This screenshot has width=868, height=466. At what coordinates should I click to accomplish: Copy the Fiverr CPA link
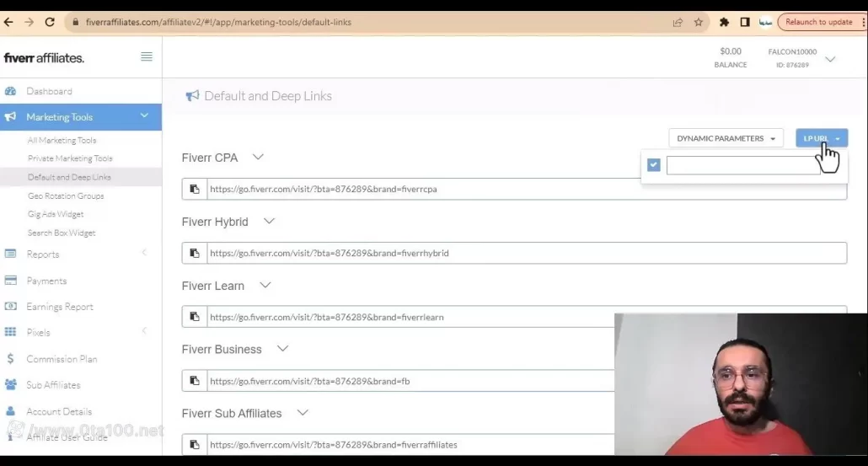click(195, 189)
